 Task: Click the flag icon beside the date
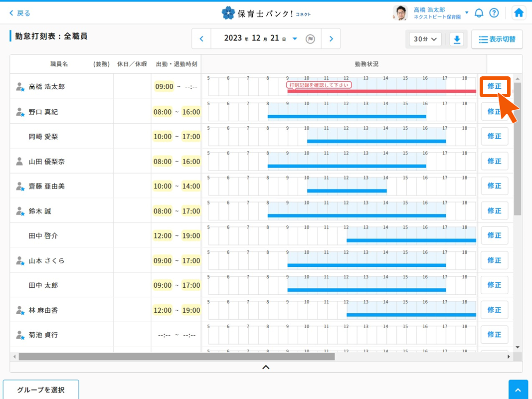point(310,38)
